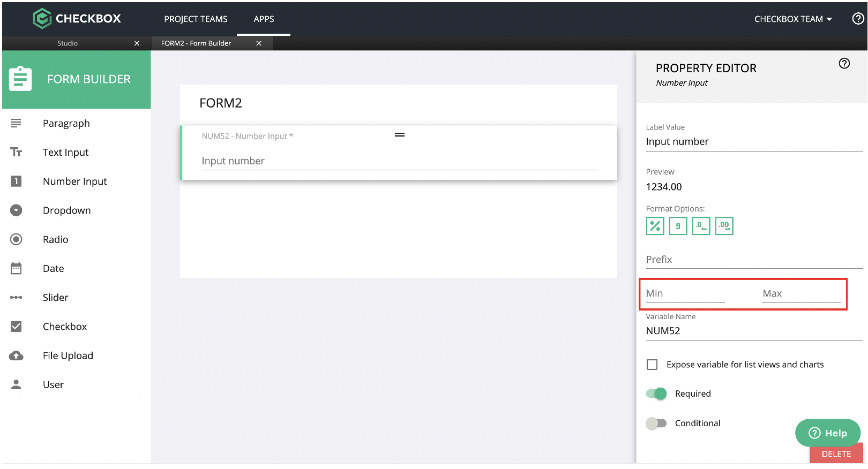The image size is (868, 469).
Task: Click the red DELETE button
Action: pyautogui.click(x=836, y=453)
